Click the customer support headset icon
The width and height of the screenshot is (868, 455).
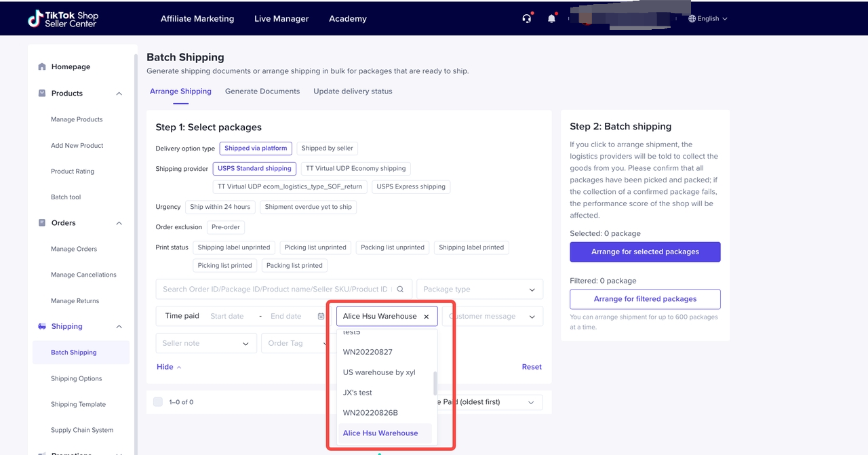pos(526,19)
